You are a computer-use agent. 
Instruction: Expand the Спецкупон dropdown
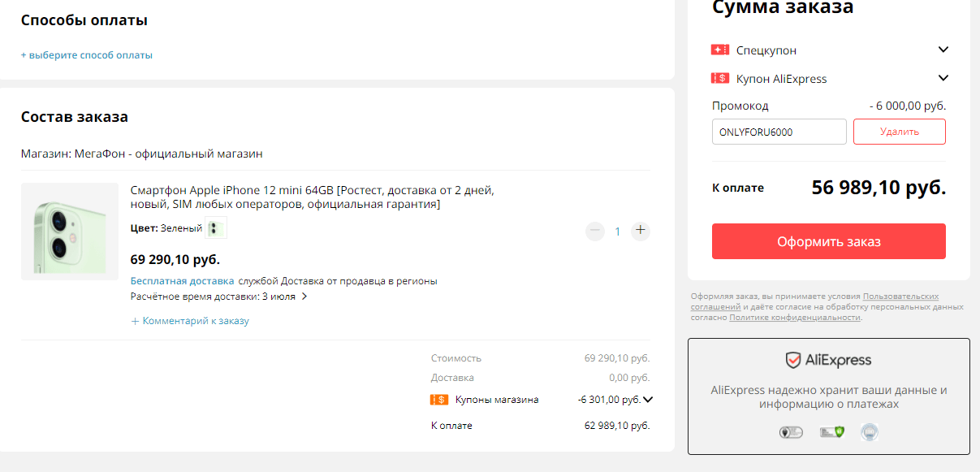pos(943,50)
